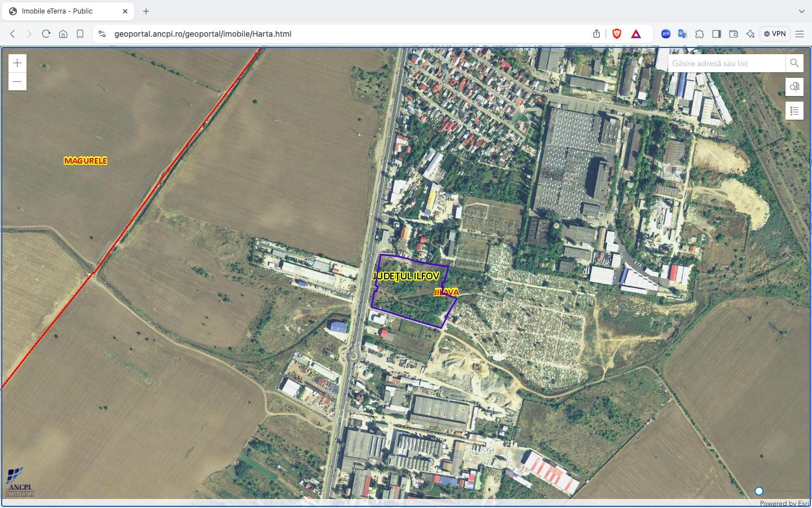Open the document search tool below the search box
Screen dimensions: 812x508
[x=794, y=87]
